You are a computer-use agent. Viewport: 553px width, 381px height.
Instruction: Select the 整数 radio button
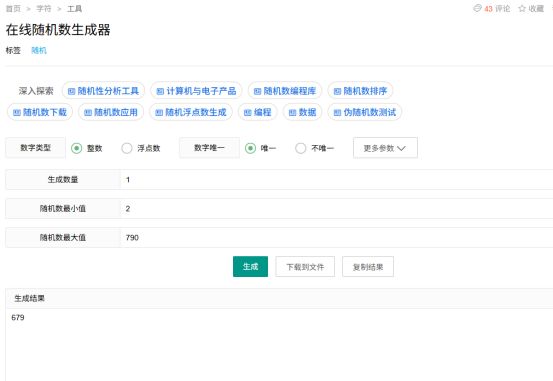click(x=77, y=148)
